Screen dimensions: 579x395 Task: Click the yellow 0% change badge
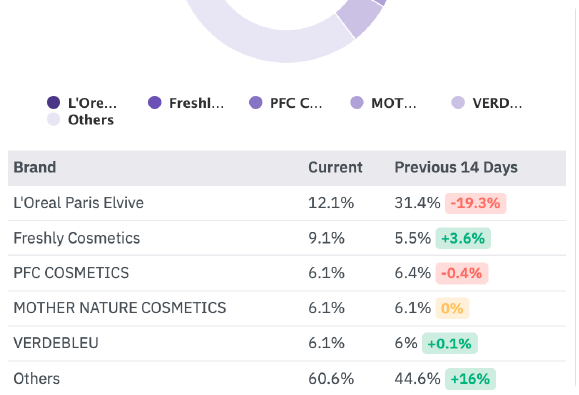coord(452,308)
